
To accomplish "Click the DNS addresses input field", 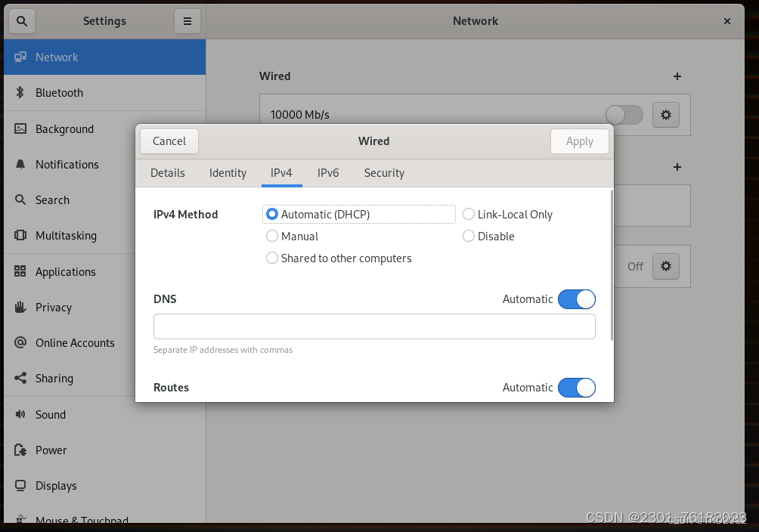I will [374, 326].
